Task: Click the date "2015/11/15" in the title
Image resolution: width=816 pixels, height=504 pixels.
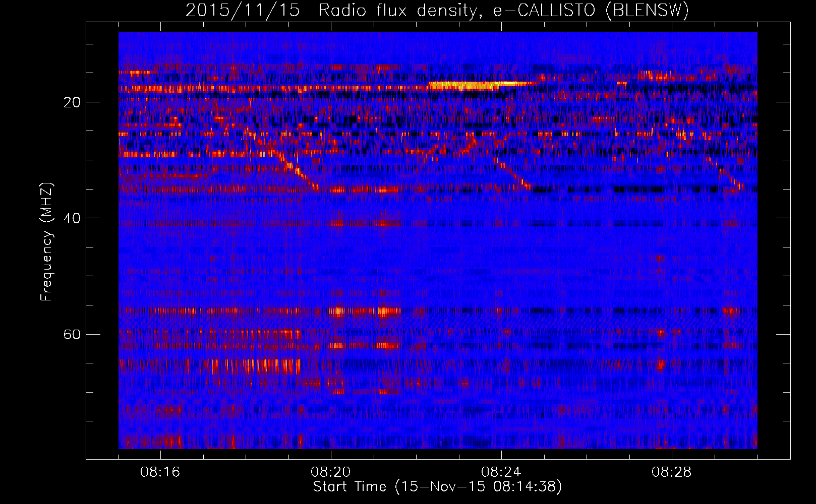Action: [243, 11]
